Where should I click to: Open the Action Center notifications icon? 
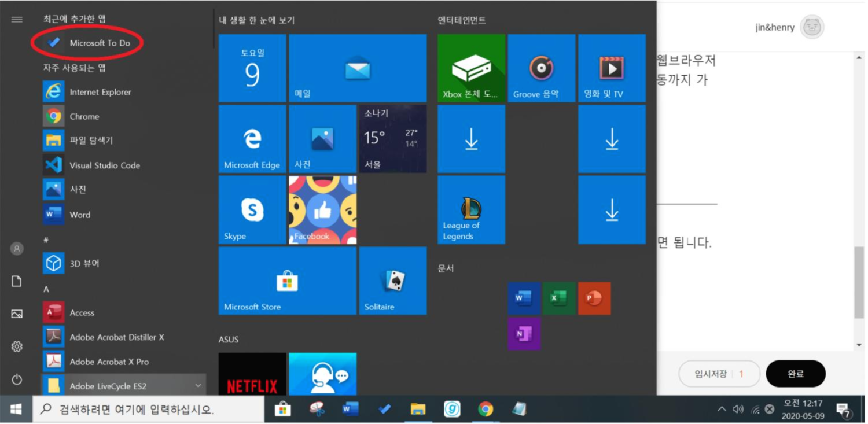click(x=844, y=410)
